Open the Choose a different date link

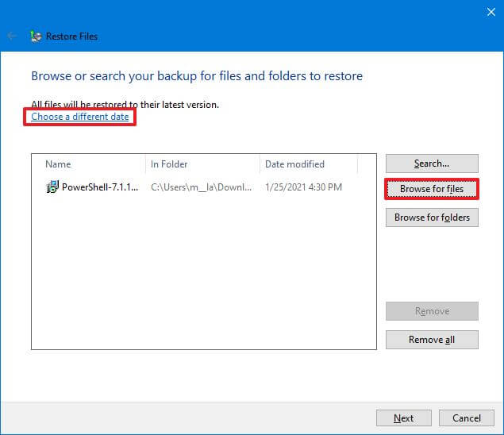click(x=79, y=117)
